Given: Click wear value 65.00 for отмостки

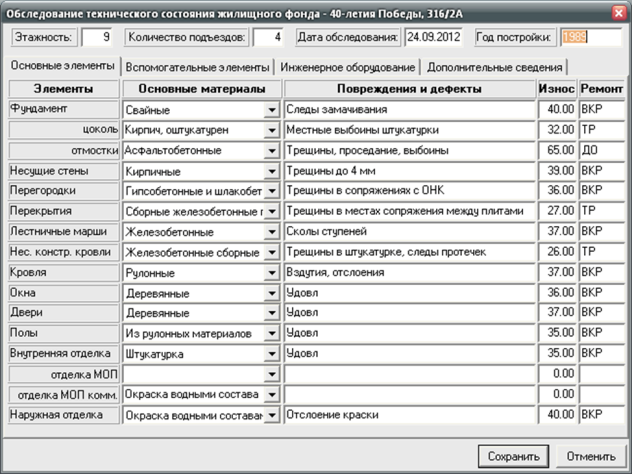Looking at the screenshot, I should pos(557,151).
